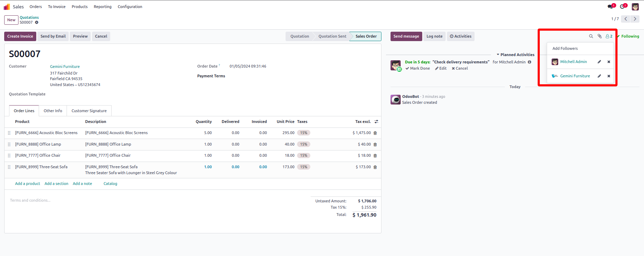
Task: Delete the Acoustic Bloc Screens order line
Action: click(x=375, y=133)
